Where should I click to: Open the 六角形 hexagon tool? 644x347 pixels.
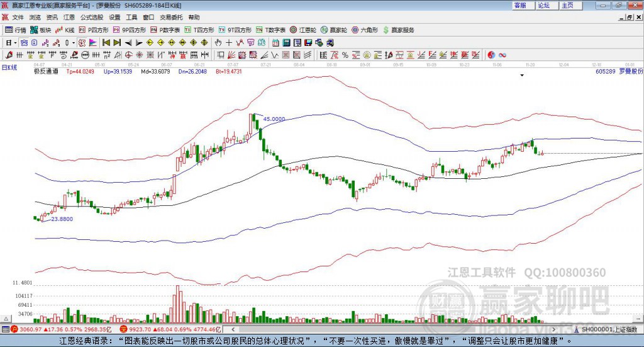tap(365, 30)
